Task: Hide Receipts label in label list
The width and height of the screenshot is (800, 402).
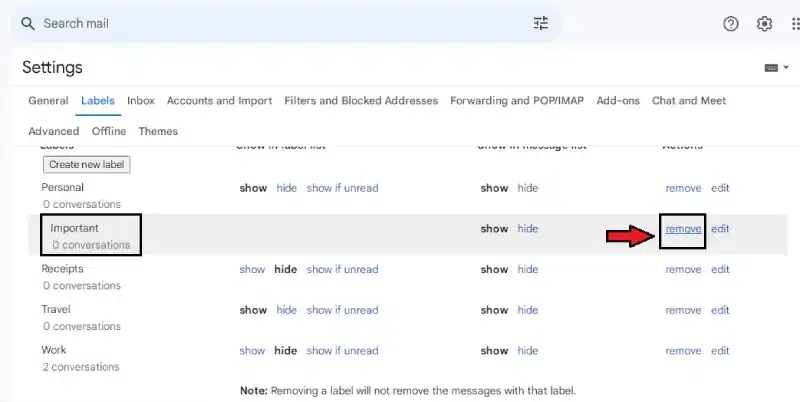Action: point(285,269)
